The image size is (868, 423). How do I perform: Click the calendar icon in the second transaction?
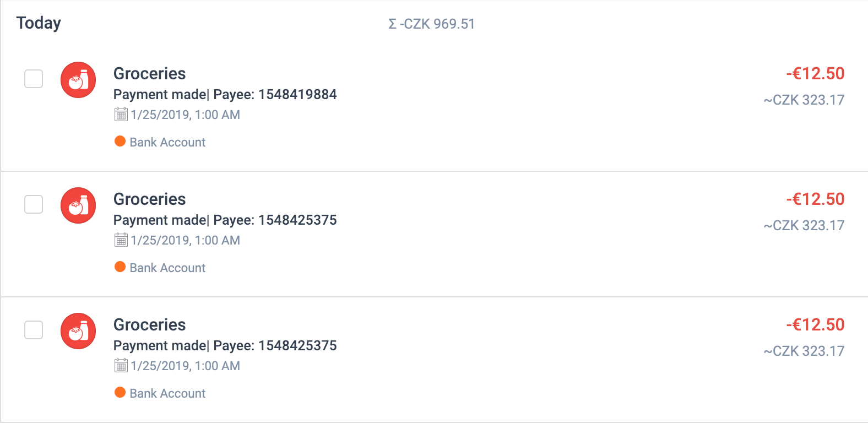(121, 240)
